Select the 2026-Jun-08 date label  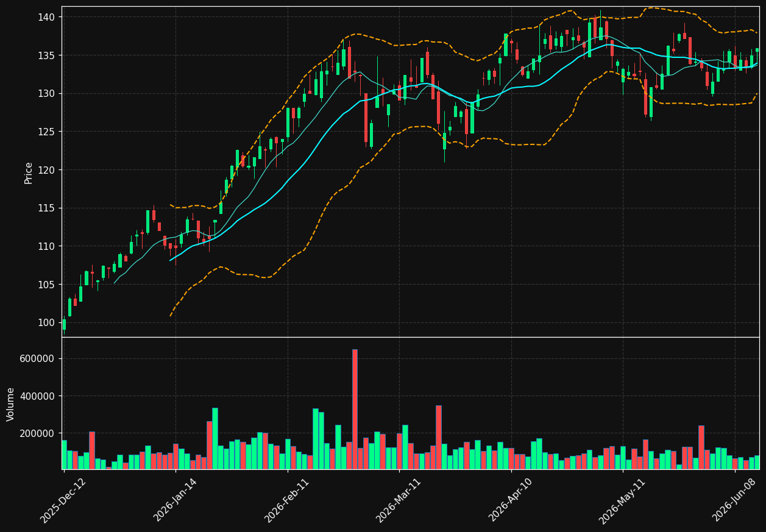point(734,500)
